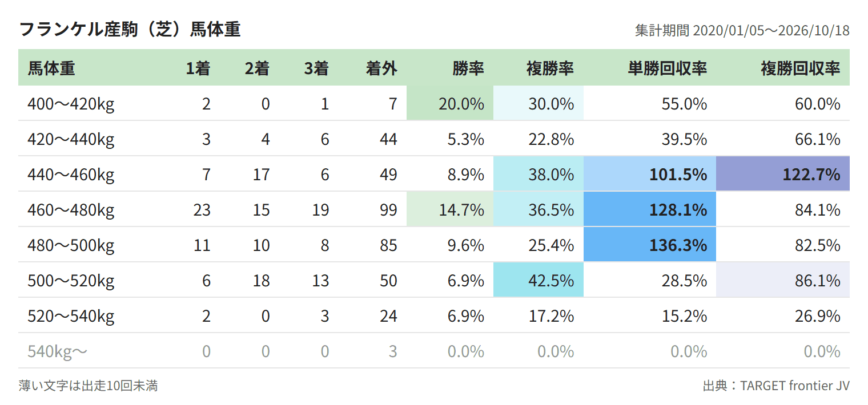Click the 複勝回収率 column header
868x405 pixels.
[x=801, y=68]
